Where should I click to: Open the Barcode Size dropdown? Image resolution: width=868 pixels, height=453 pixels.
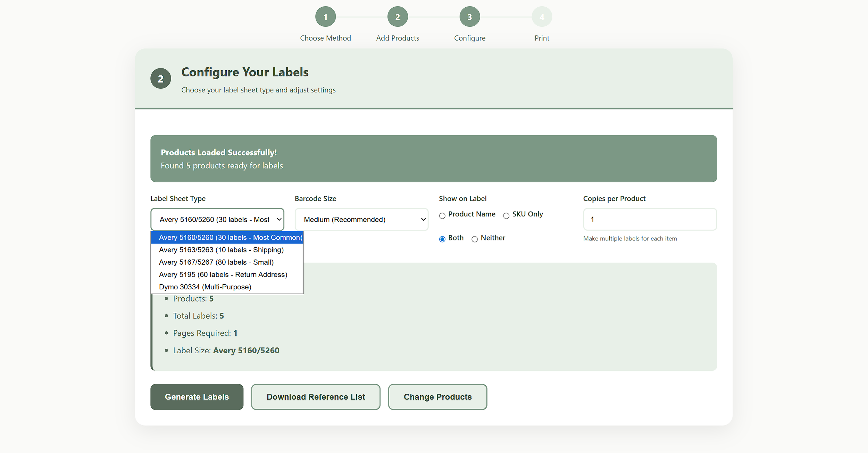[361, 219]
